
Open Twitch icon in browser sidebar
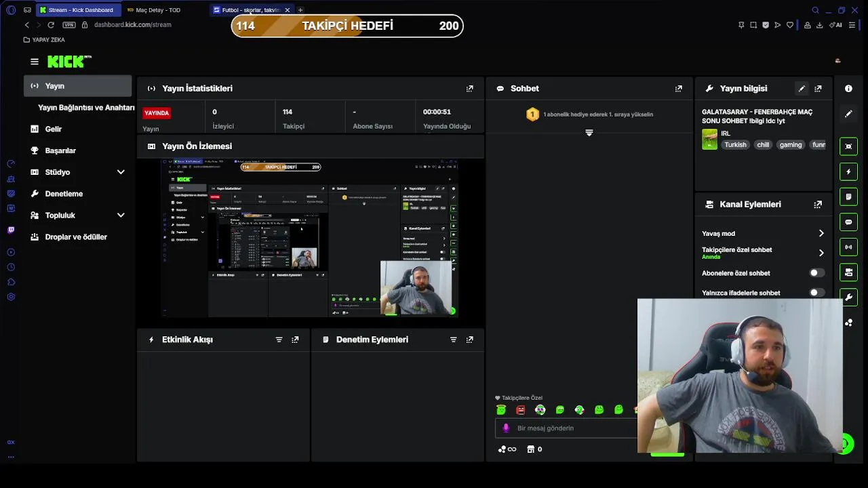pos(11,230)
